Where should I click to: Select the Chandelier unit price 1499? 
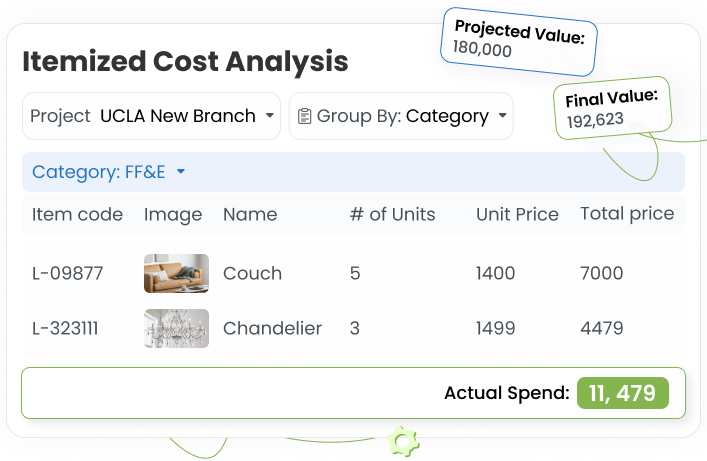click(x=496, y=328)
